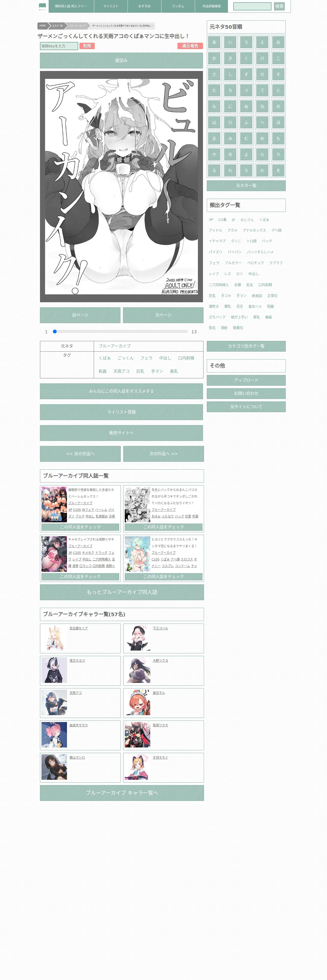This screenshot has height=980, width=327.
Task: Open 元ネタ一覧 breadcrumb
Action: [58, 26]
